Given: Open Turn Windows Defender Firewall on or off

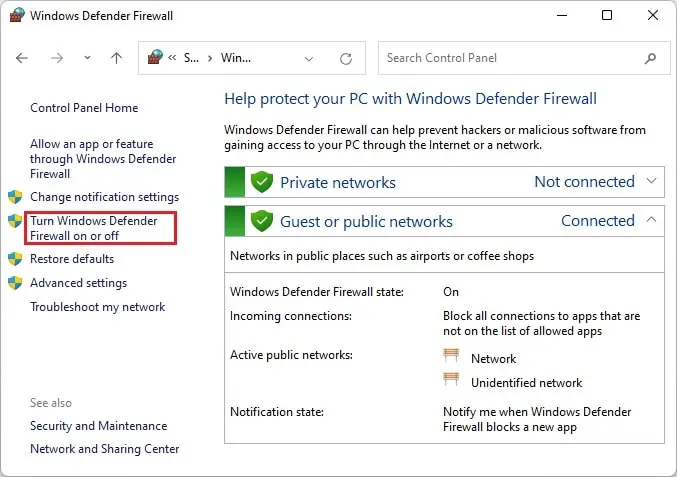Looking at the screenshot, I should 94,228.
